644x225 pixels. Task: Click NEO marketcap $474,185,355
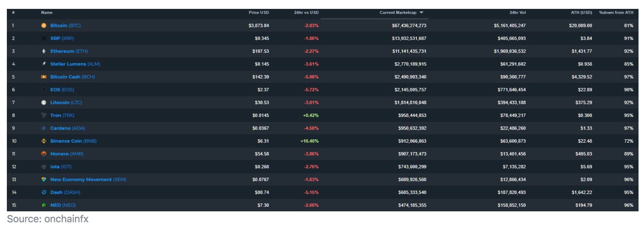(x=412, y=205)
